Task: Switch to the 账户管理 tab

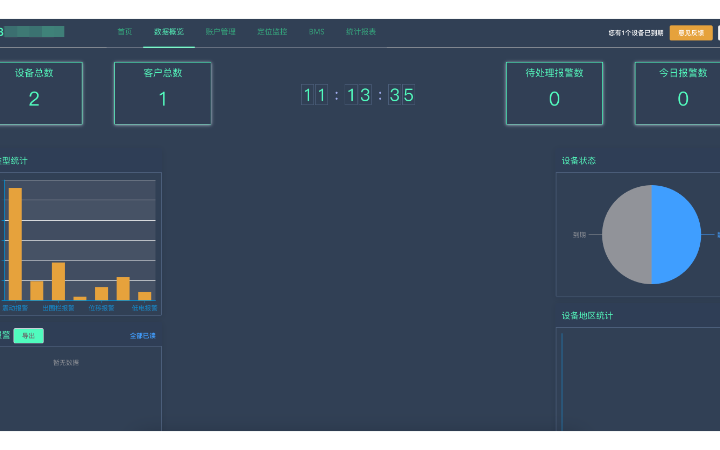Action: pos(220,32)
